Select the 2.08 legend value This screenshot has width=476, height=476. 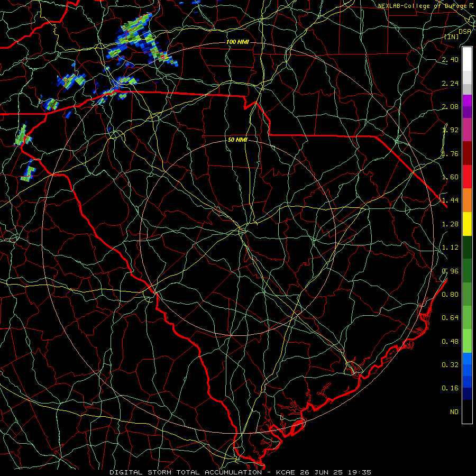(x=450, y=106)
